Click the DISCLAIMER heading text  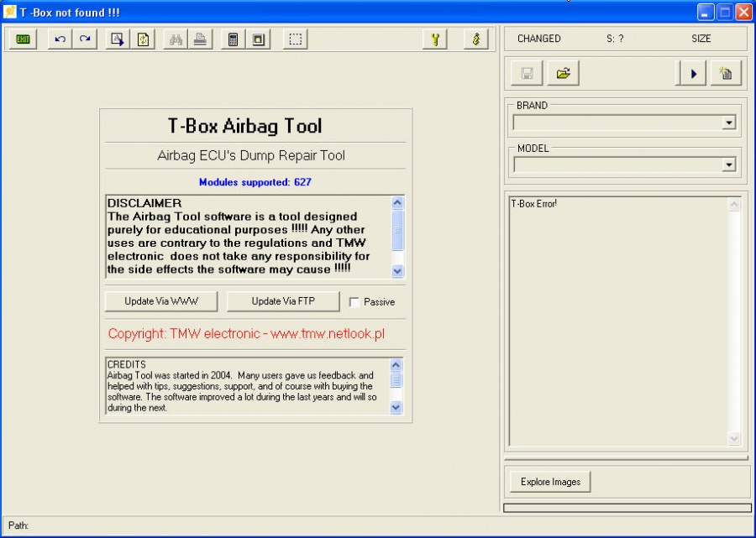(144, 203)
